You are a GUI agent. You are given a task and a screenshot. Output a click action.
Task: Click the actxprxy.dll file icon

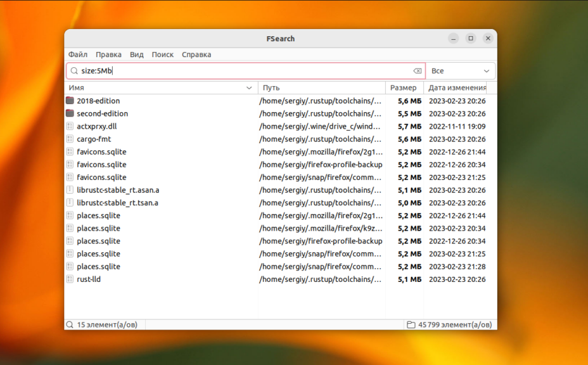[70, 126]
